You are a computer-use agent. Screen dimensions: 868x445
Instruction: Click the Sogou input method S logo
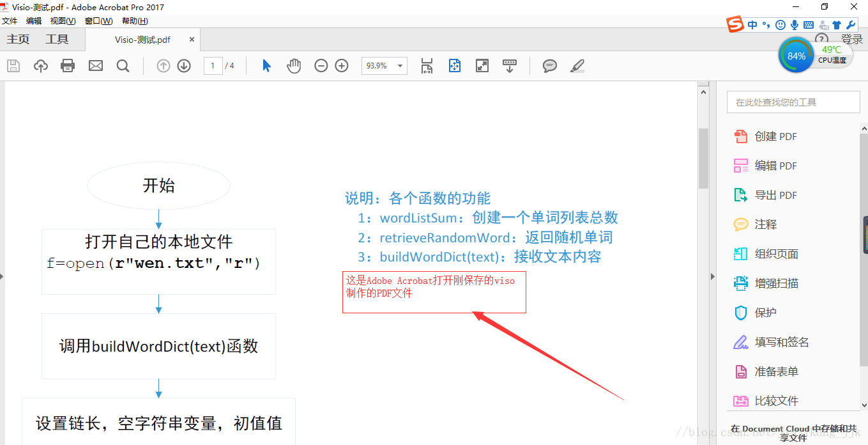click(735, 25)
